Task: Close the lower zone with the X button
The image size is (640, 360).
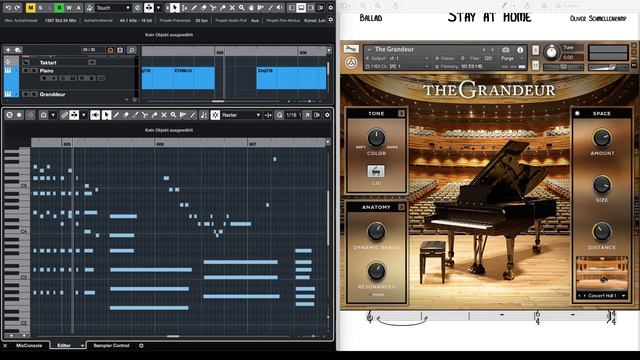Action: pos(5,345)
